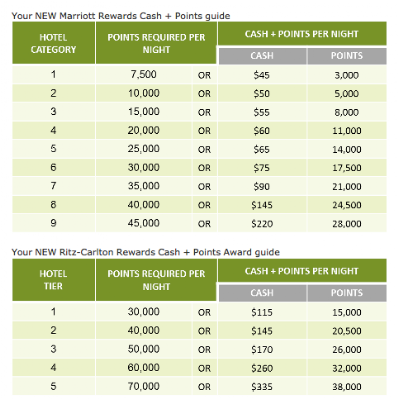The width and height of the screenshot is (399, 400).
Task: Click the Ritz-Carlton CASH sub-header
Action: click(x=262, y=293)
